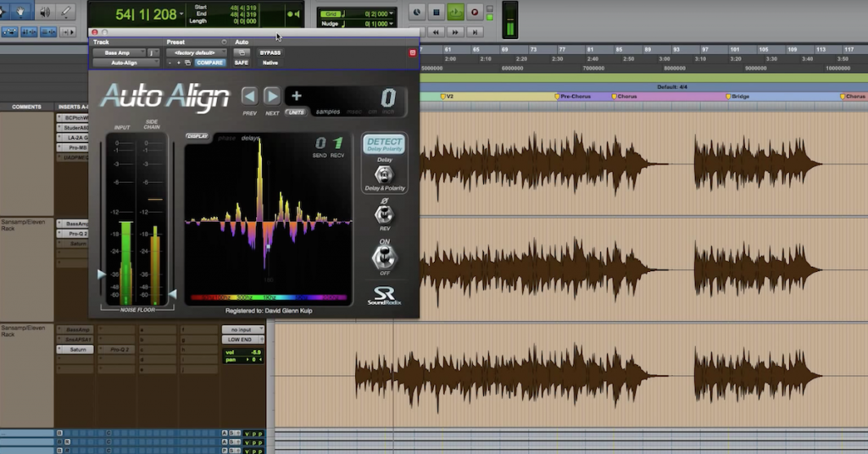868x454 pixels.
Task: Click the preset minus button
Action: 170,63
